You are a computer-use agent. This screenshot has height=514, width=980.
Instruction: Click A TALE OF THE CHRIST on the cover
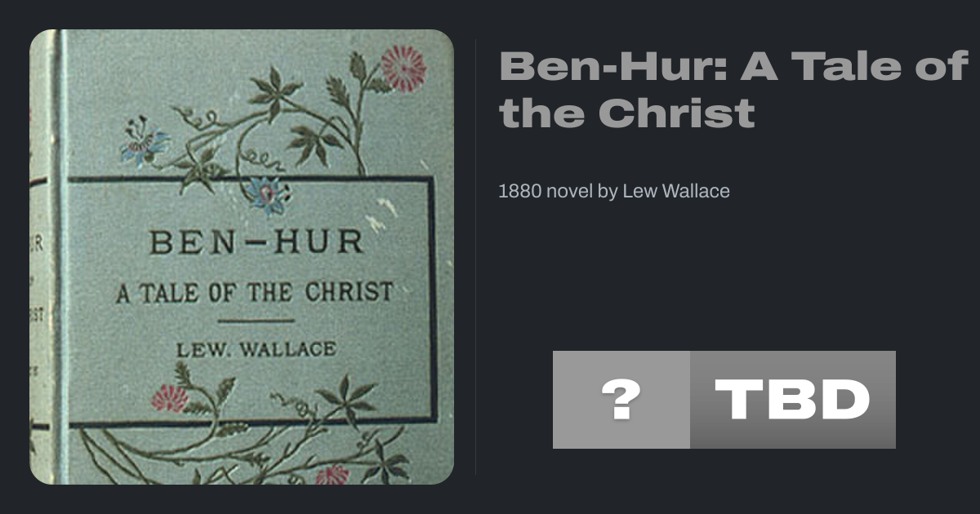click(x=254, y=292)
